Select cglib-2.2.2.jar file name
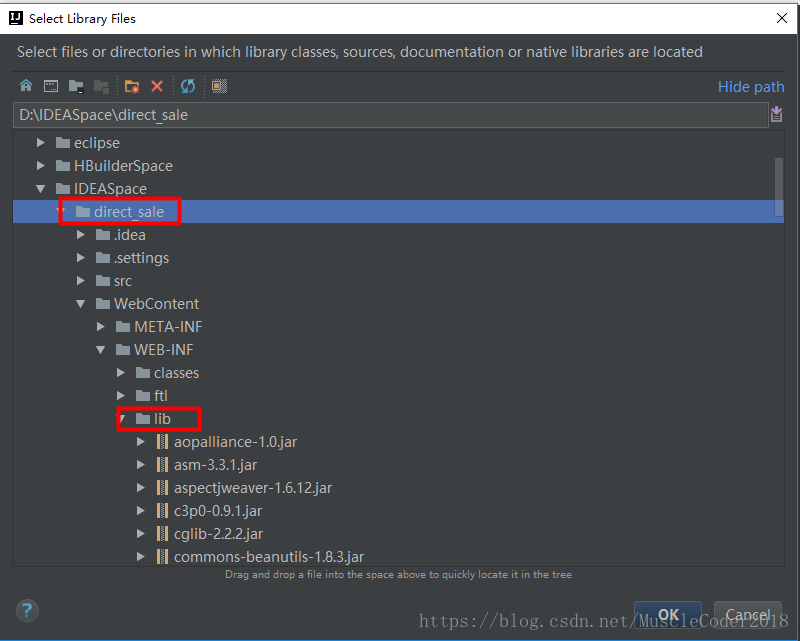 point(218,534)
